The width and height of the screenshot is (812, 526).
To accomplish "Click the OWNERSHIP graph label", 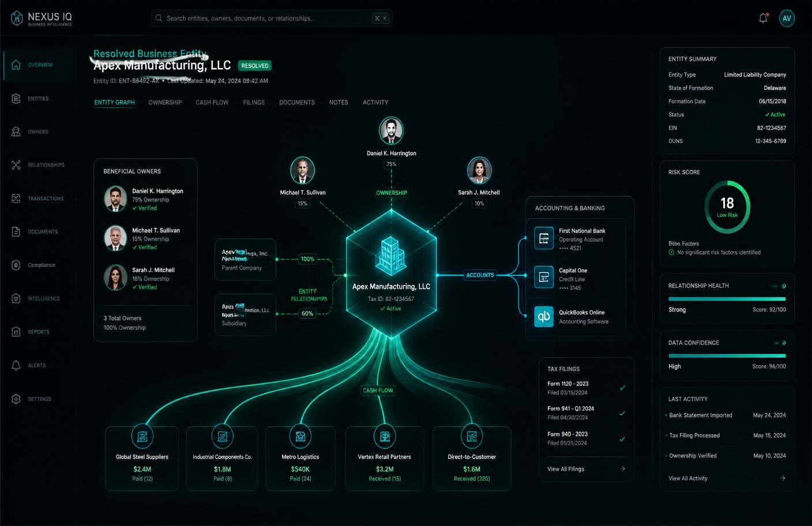I will point(392,193).
